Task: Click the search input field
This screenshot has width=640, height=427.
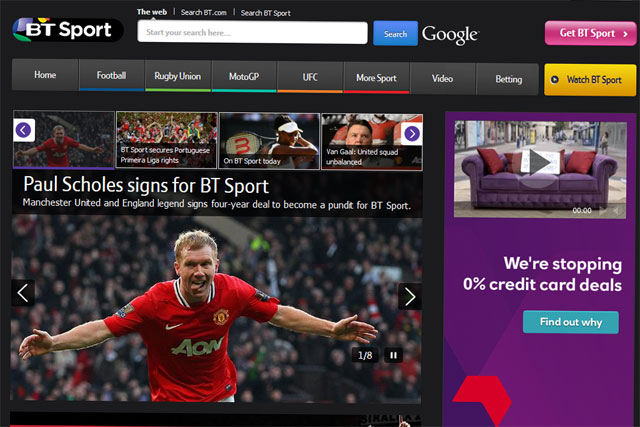Action: tap(252, 32)
